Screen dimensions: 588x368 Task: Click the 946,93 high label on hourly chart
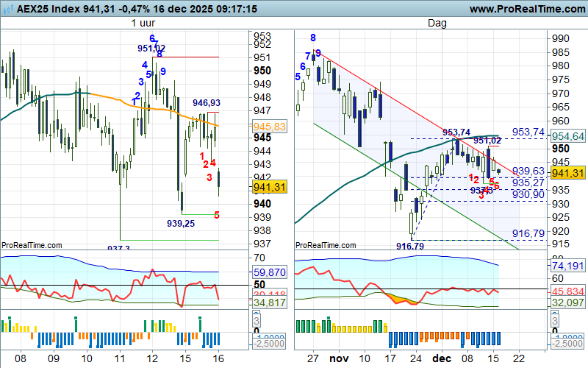(x=207, y=103)
